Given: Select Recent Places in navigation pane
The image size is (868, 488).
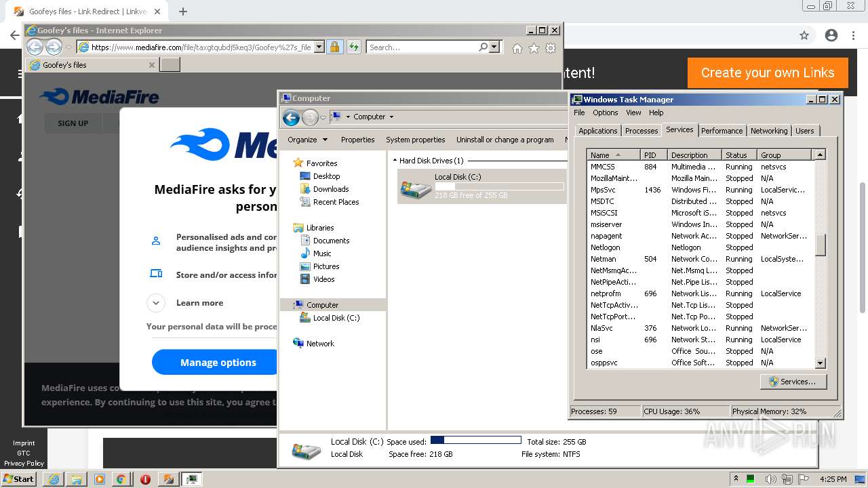Looking at the screenshot, I should [336, 202].
